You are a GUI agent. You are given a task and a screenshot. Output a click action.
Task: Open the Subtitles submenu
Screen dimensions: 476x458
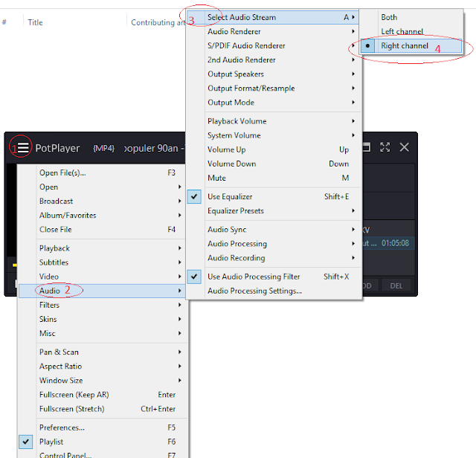[x=103, y=262]
